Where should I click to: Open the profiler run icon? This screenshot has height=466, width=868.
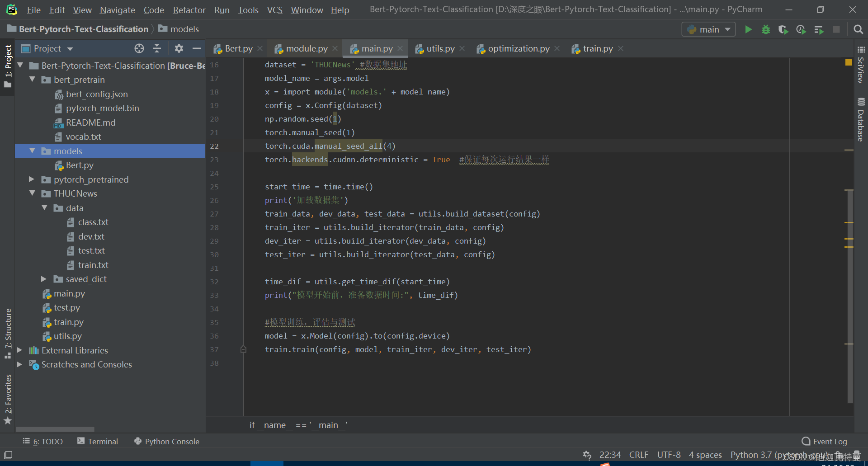pos(801,29)
